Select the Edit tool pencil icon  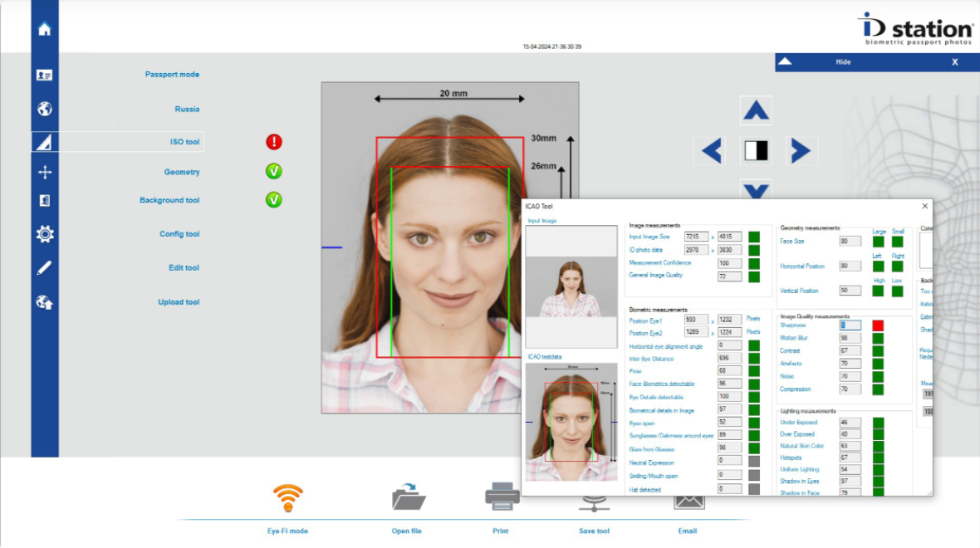[45, 267]
